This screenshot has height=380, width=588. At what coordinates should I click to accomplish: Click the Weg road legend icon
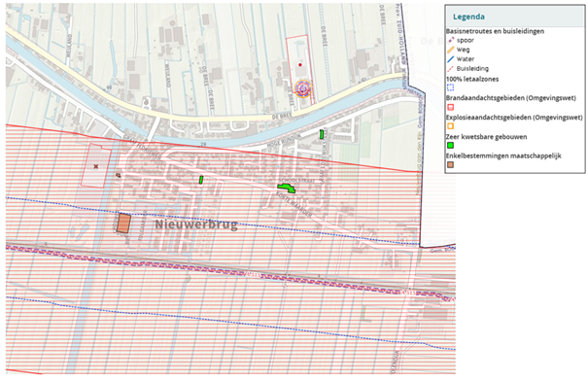tap(450, 50)
